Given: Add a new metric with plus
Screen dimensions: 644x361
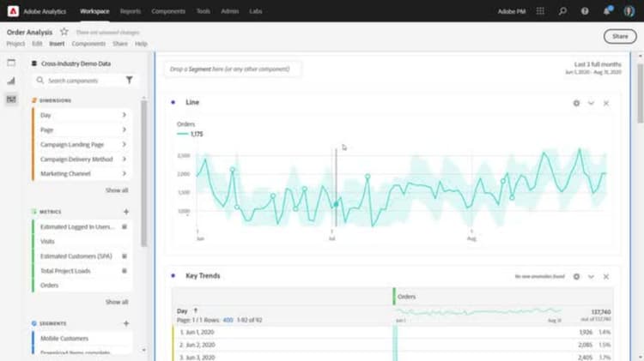Looking at the screenshot, I should (x=126, y=212).
